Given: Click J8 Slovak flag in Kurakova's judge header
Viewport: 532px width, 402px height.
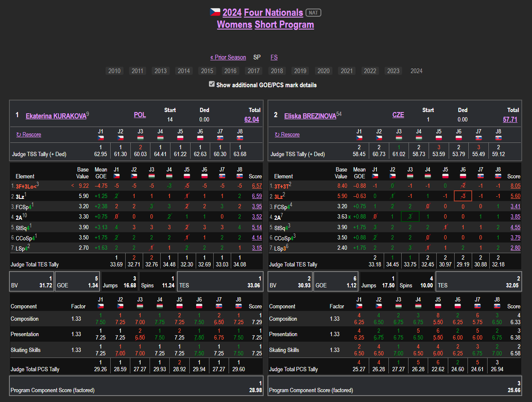Looking at the screenshot, I should coord(240,138).
